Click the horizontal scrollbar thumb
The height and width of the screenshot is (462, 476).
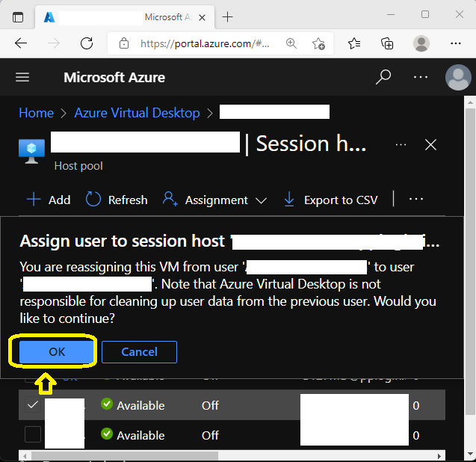coord(125,455)
